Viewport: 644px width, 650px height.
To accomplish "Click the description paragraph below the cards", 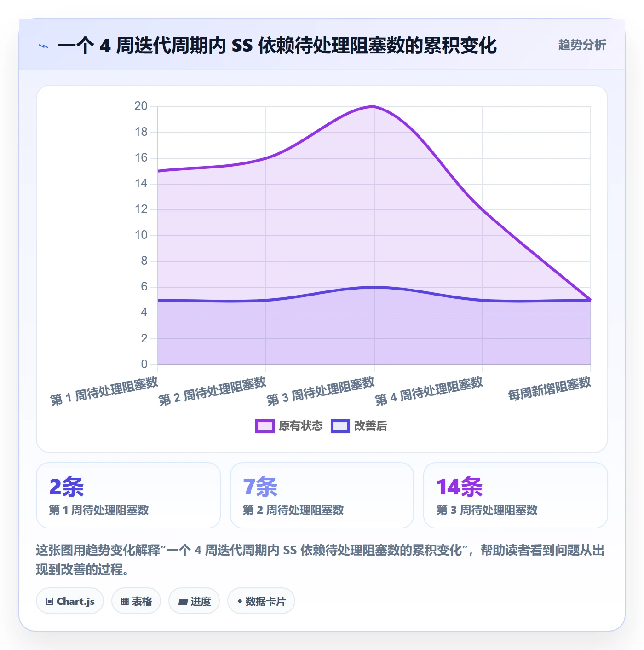I will click(321, 560).
